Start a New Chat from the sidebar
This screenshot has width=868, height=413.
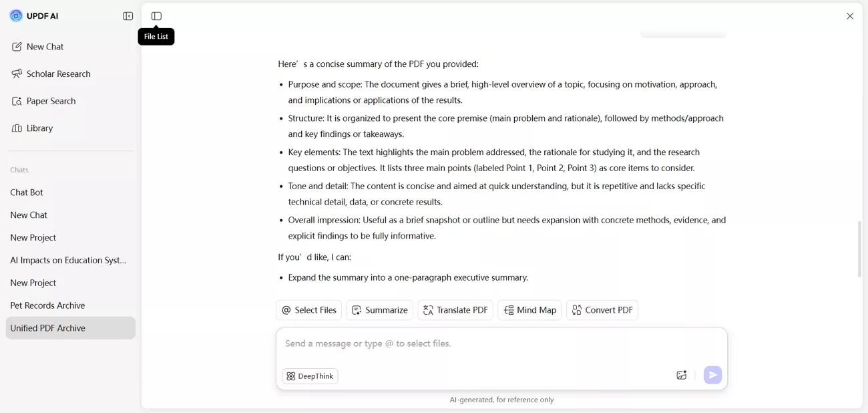(45, 47)
